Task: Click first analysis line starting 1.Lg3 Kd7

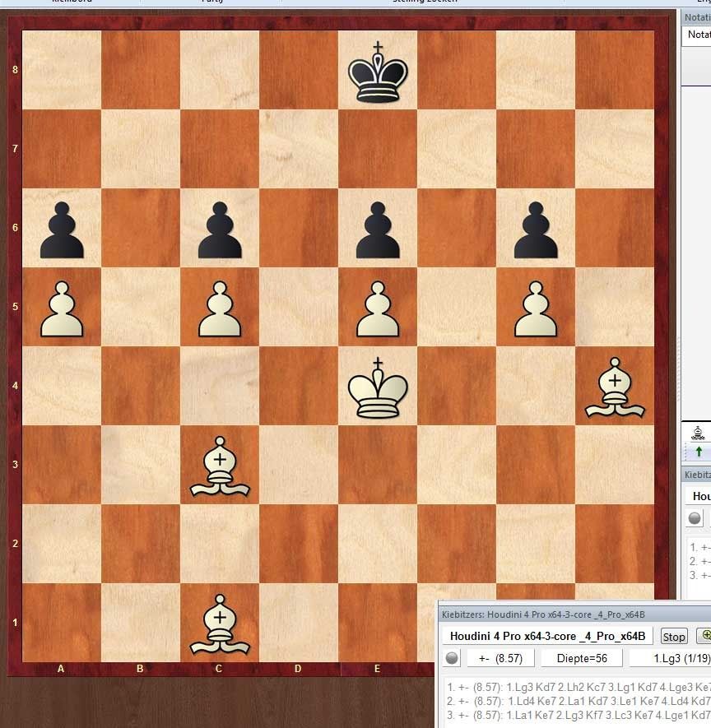Action: (x=576, y=687)
